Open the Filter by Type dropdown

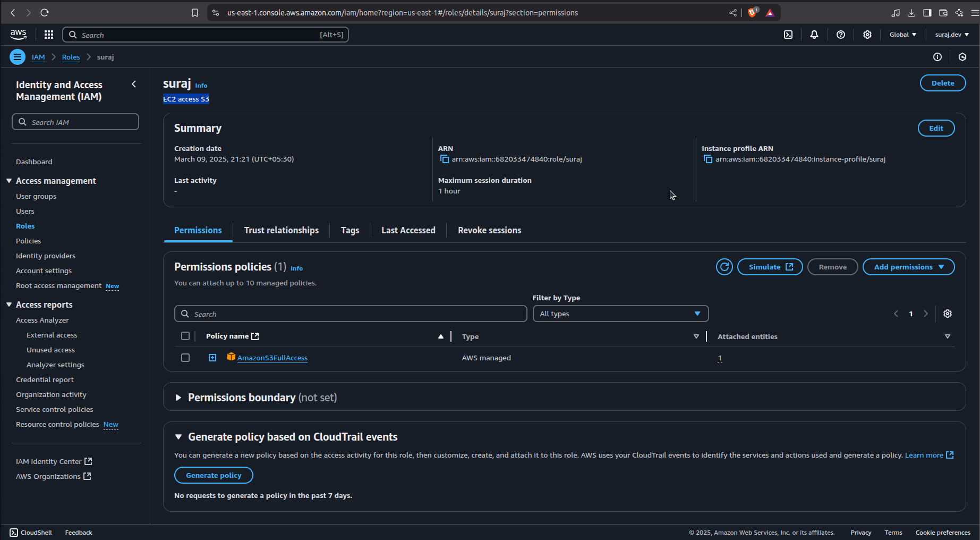point(620,314)
